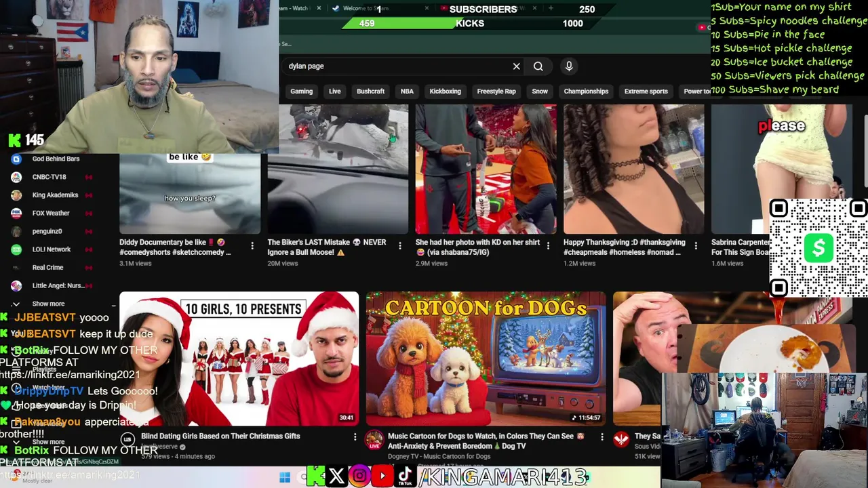Open three-dot menu for Music Cartoon for Dogs
Viewport: 868px width, 488px height.
[x=601, y=437]
